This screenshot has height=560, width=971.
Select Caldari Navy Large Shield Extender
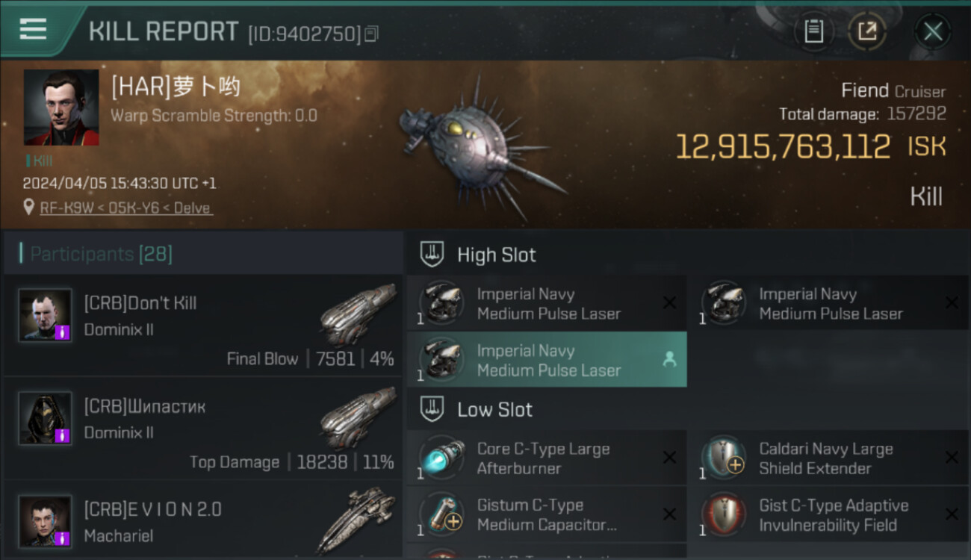pos(829,458)
